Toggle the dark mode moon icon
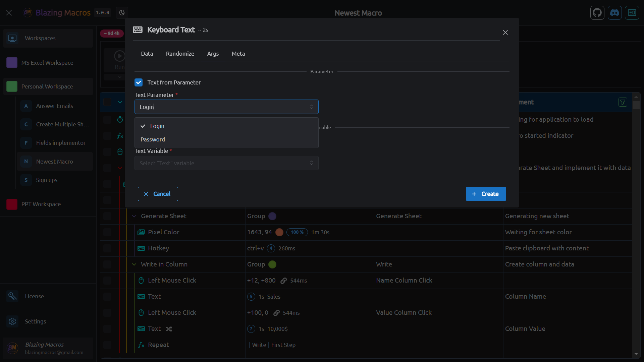644x362 pixels. point(122,13)
